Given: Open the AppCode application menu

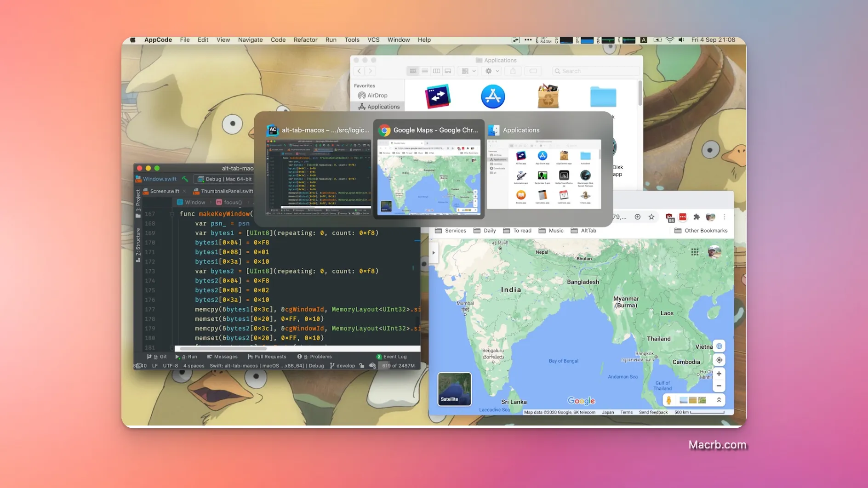Looking at the screenshot, I should tap(158, 40).
